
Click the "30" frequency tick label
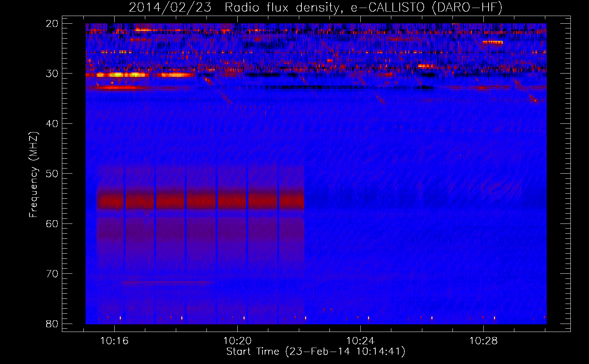(52, 74)
